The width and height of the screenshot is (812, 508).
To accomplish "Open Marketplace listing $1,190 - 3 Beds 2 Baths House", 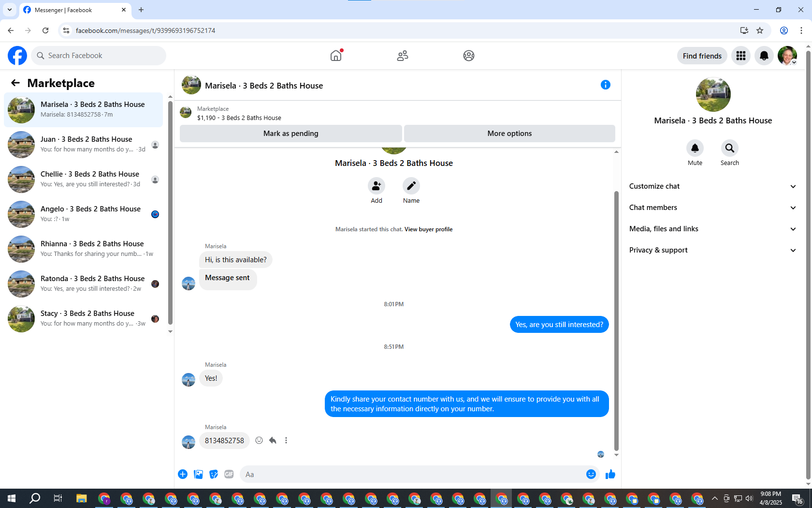I will [x=239, y=118].
